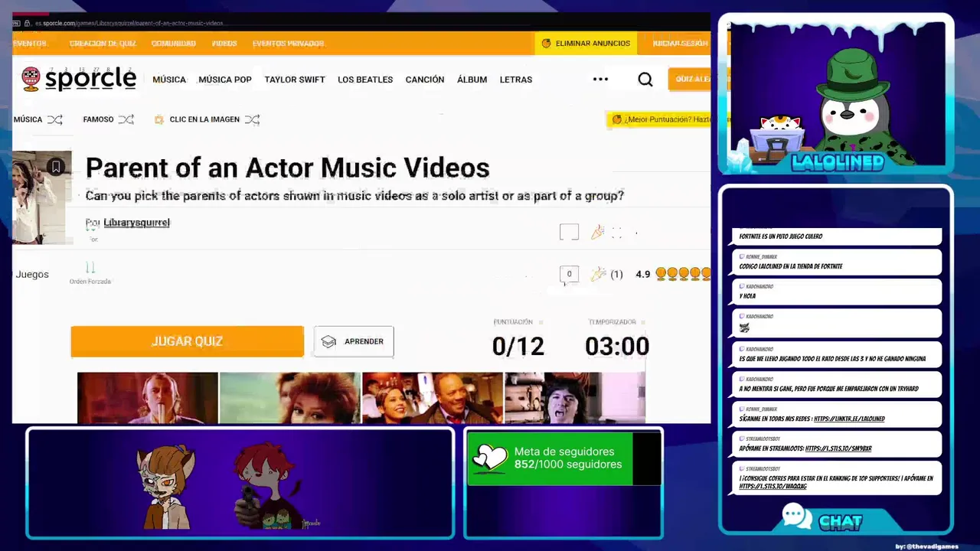Click the second music video image

tap(290, 398)
